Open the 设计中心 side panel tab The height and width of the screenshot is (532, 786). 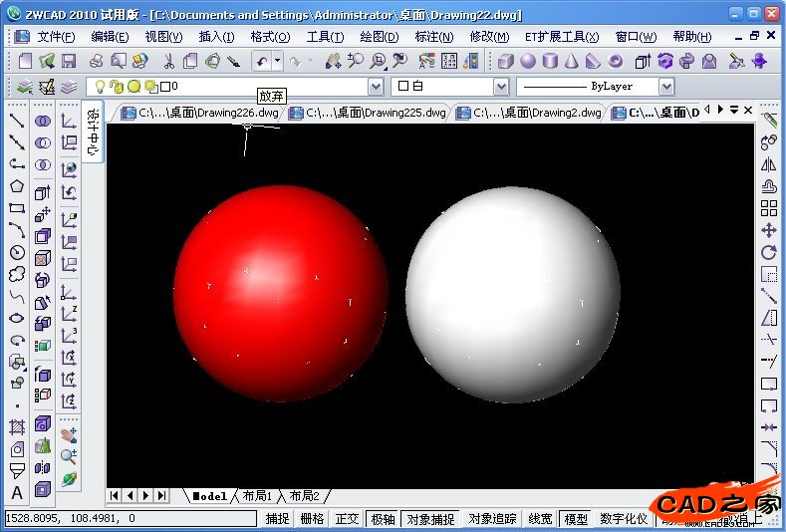coord(93,132)
